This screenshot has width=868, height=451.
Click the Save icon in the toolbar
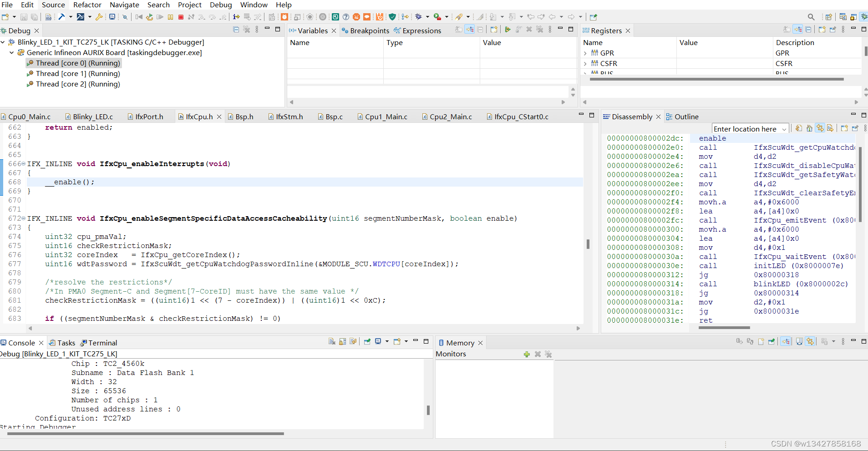click(x=24, y=17)
